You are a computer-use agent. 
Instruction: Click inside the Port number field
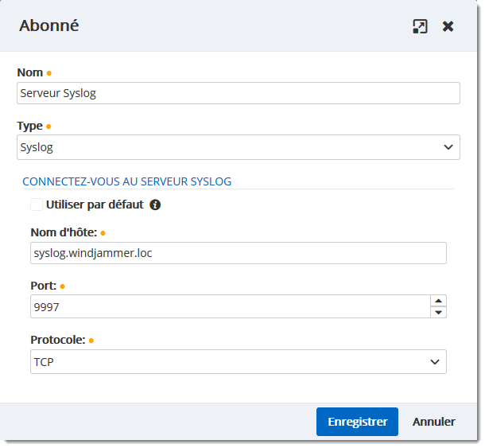(227, 306)
